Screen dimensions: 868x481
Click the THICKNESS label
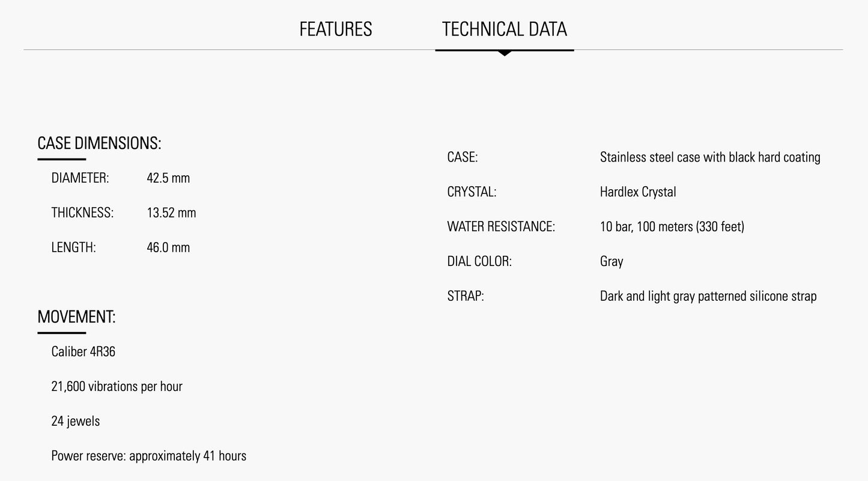point(82,213)
